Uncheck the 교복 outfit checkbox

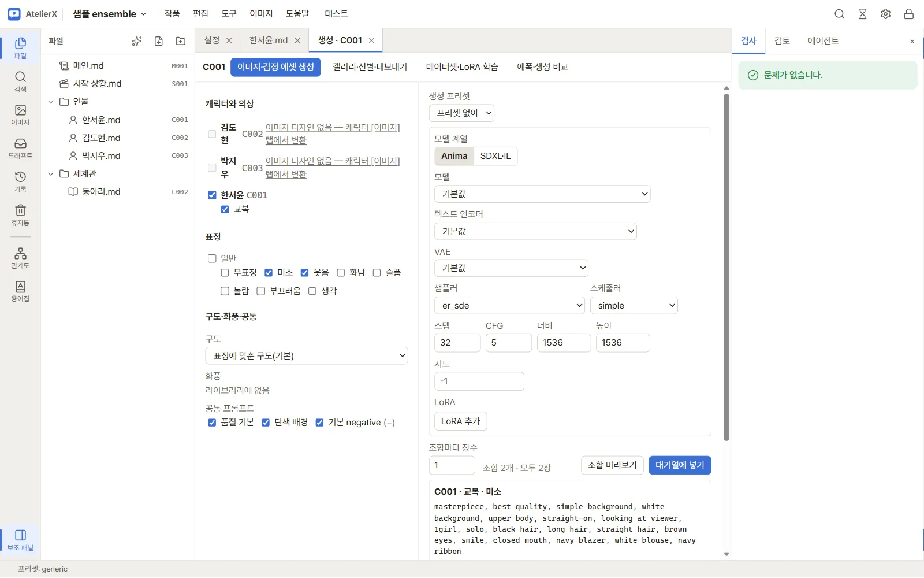225,209
